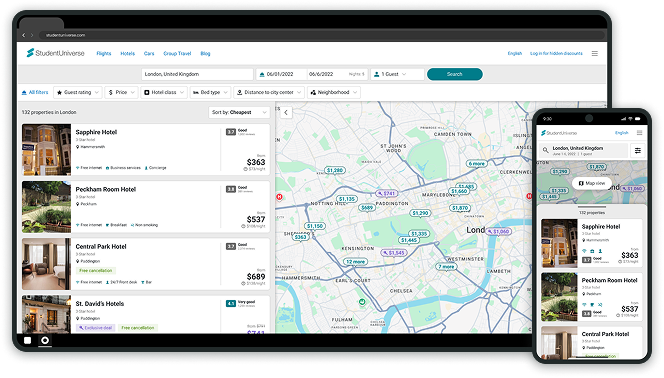Click the Search button

pyautogui.click(x=455, y=74)
